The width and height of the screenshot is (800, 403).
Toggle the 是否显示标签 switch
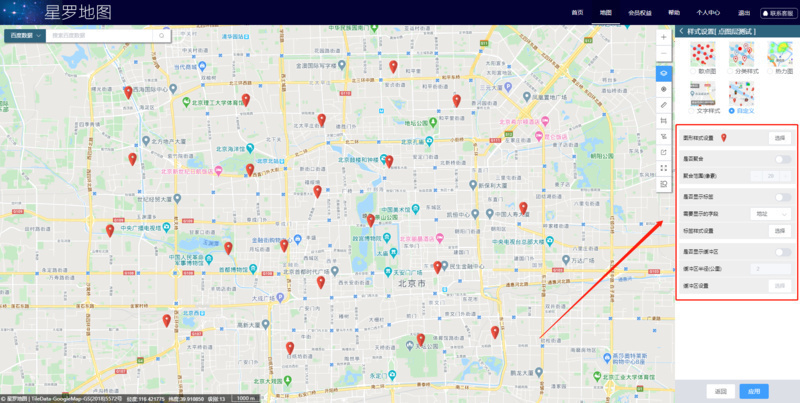(783, 196)
